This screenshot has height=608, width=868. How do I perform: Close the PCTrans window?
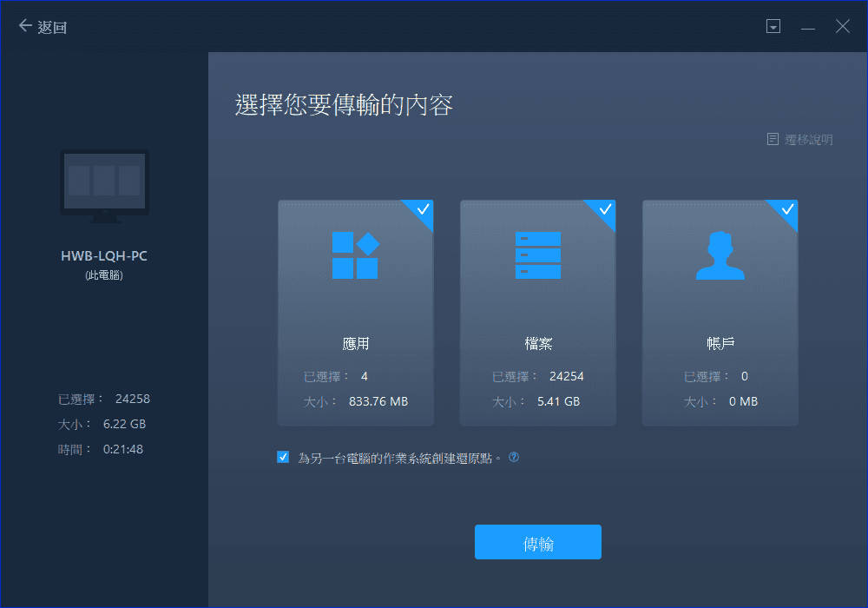[842, 27]
